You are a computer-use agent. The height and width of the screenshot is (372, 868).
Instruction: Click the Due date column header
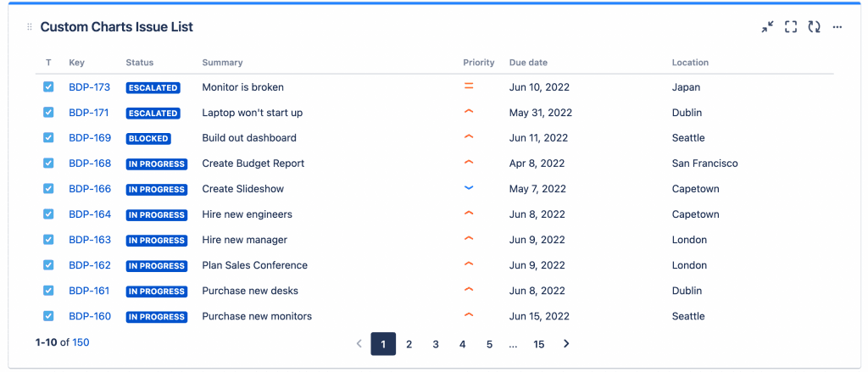(x=528, y=63)
